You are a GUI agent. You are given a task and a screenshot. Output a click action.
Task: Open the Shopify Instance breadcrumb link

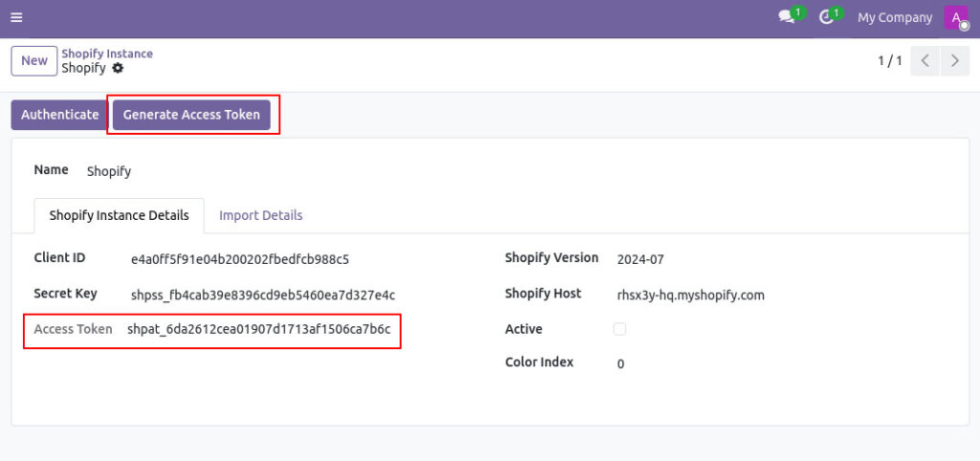click(107, 54)
